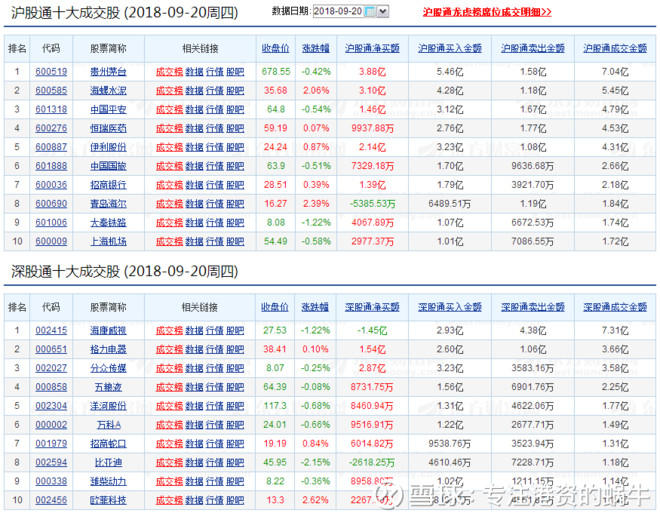
Task: Sort by 深股通净买额 column header
Action: pyautogui.click(x=372, y=307)
